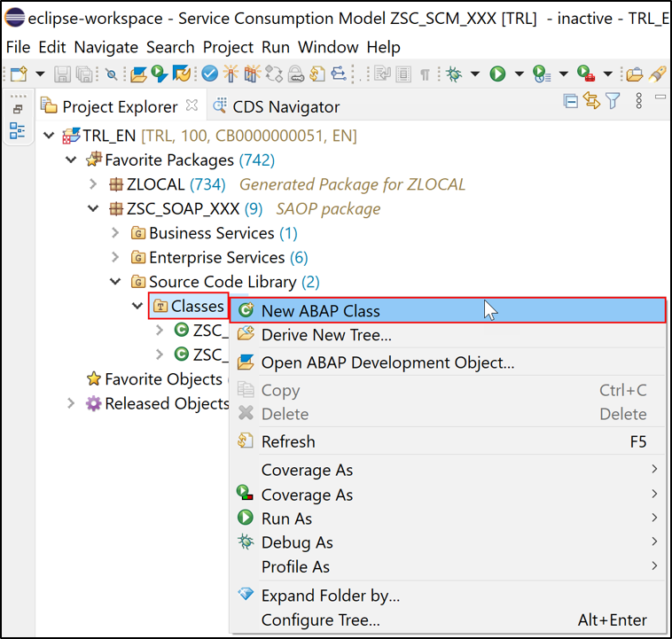Select the ZSC_SOAP_XXX package row
672x639 pixels.
pyautogui.click(x=245, y=208)
